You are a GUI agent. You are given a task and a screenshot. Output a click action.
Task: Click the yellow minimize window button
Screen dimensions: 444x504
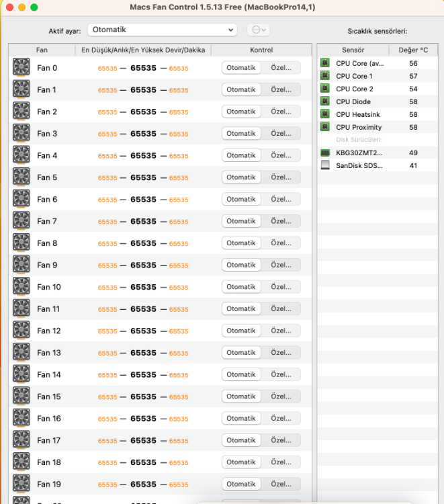click(22, 7)
